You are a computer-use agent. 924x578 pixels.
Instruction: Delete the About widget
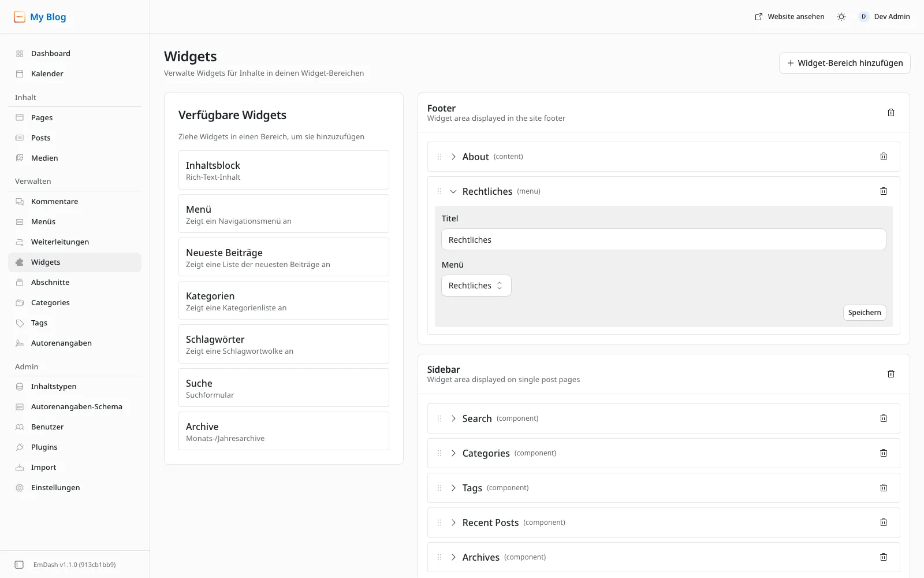pos(884,157)
